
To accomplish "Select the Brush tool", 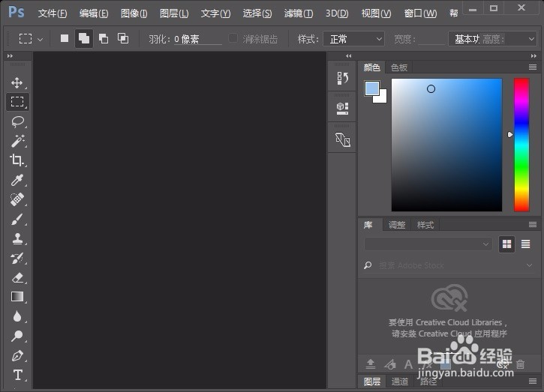I will 17,219.
